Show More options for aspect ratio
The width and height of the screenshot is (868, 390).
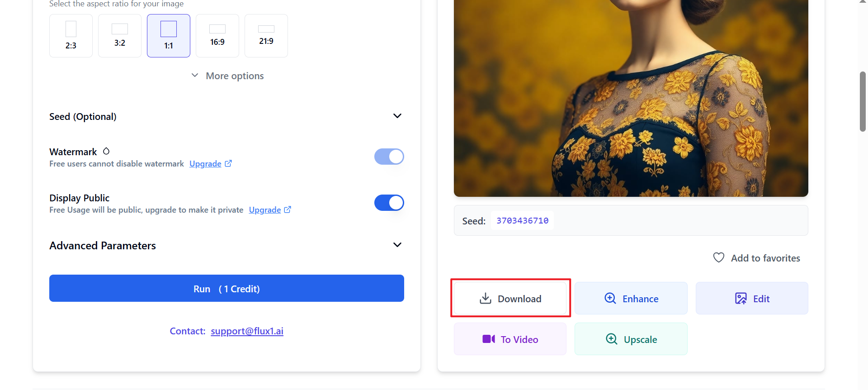227,76
